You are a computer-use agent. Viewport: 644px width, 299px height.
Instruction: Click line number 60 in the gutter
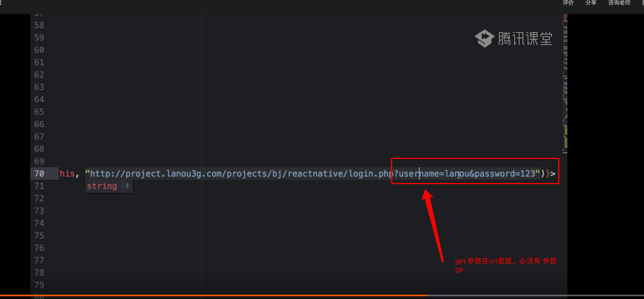[39, 50]
